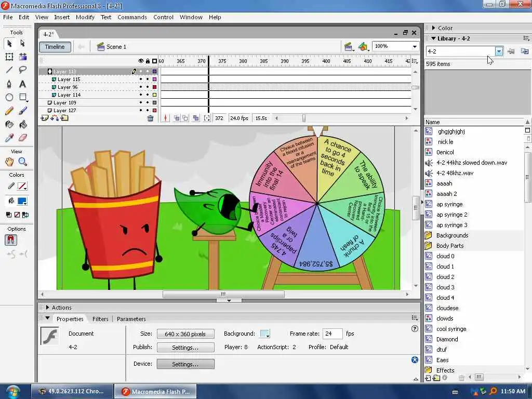The height and width of the screenshot is (399, 532).
Task: Click the Lock All Layers padlock icon
Action: click(148, 61)
